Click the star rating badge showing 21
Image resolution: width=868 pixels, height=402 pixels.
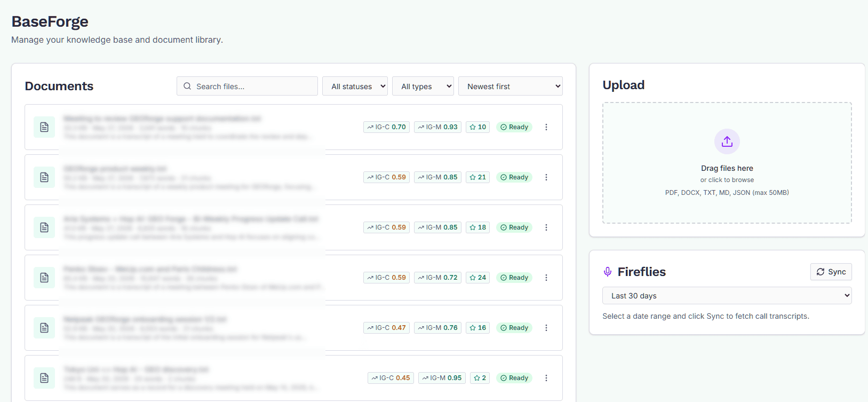[477, 177]
